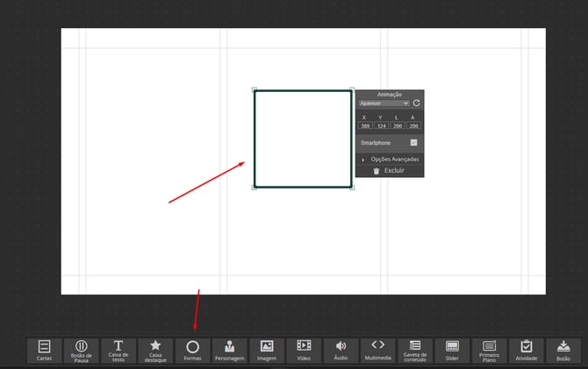Add a Botão de Pausa element
Screen dimensions: 588x369
(x=81, y=351)
